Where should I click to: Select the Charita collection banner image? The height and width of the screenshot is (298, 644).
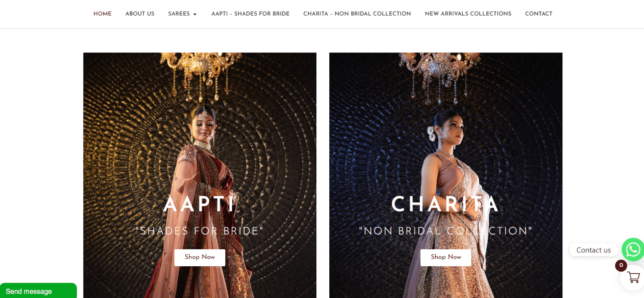click(446, 175)
